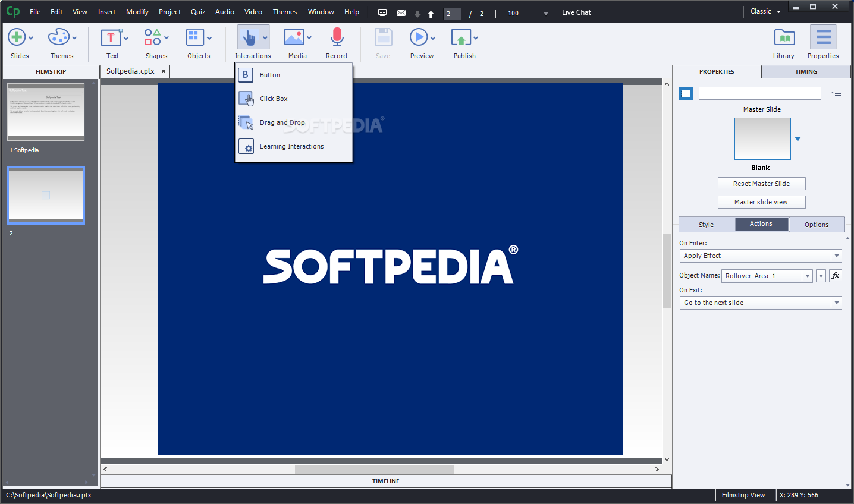Viewport: 854px width, 504px height.
Task: Click the Interactions hand icon
Action: [x=249, y=38]
